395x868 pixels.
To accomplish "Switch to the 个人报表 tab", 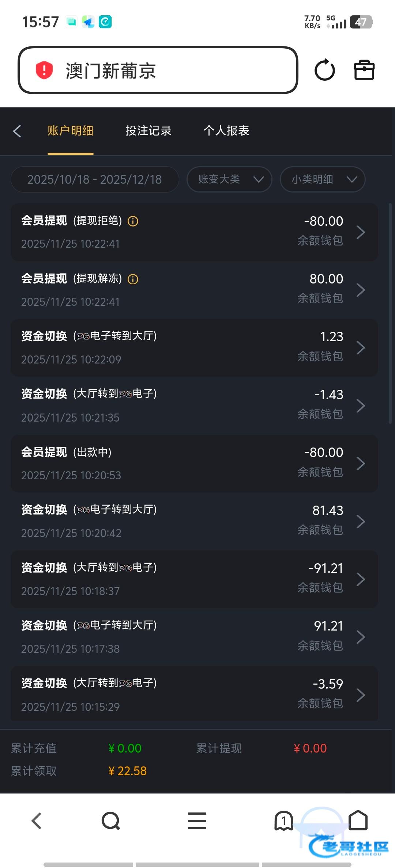I will coord(226,131).
